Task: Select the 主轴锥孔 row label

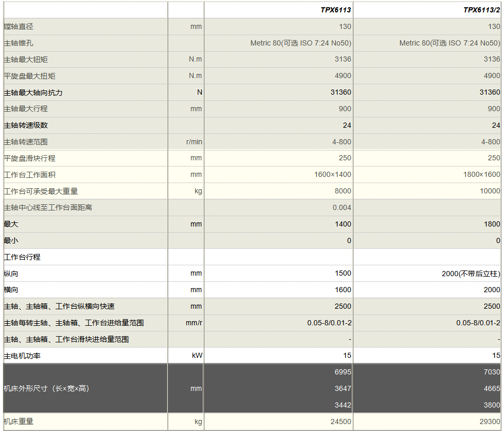Action: tap(19, 43)
